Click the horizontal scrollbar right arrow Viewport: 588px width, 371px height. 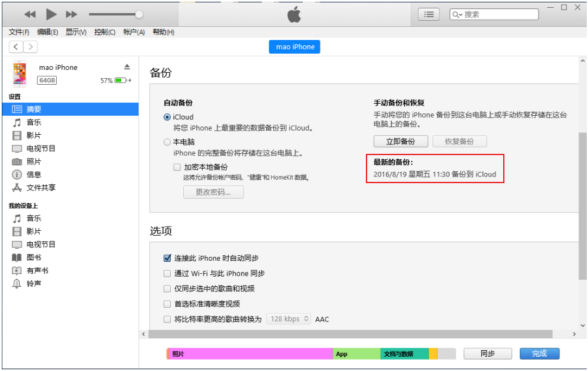click(574, 334)
